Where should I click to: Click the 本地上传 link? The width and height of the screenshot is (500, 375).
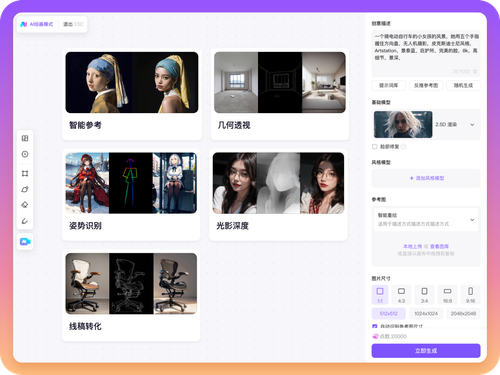pyautogui.click(x=413, y=247)
